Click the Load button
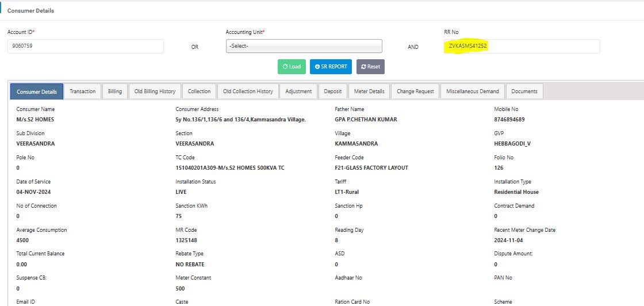Image resolution: width=644 pixels, height=306 pixels. (292, 67)
